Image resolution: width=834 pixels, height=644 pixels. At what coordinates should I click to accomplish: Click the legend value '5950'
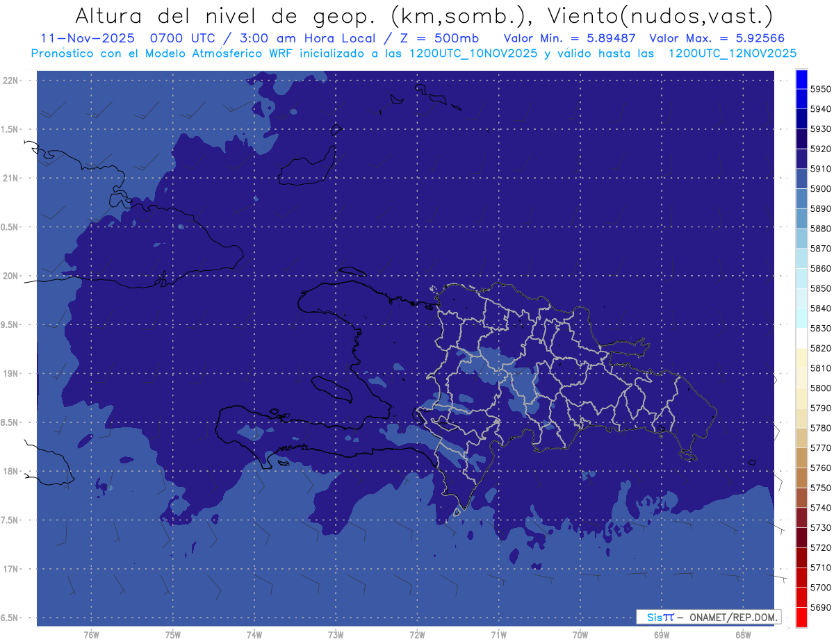(x=821, y=89)
